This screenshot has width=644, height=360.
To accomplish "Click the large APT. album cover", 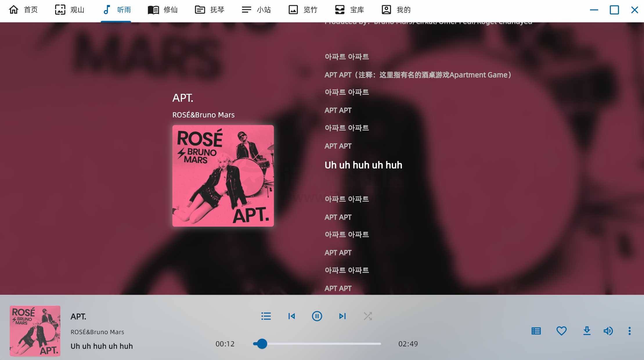I will click(223, 176).
